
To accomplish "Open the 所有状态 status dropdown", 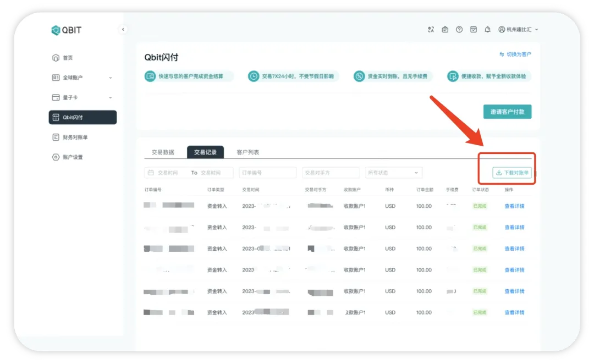I will [393, 173].
